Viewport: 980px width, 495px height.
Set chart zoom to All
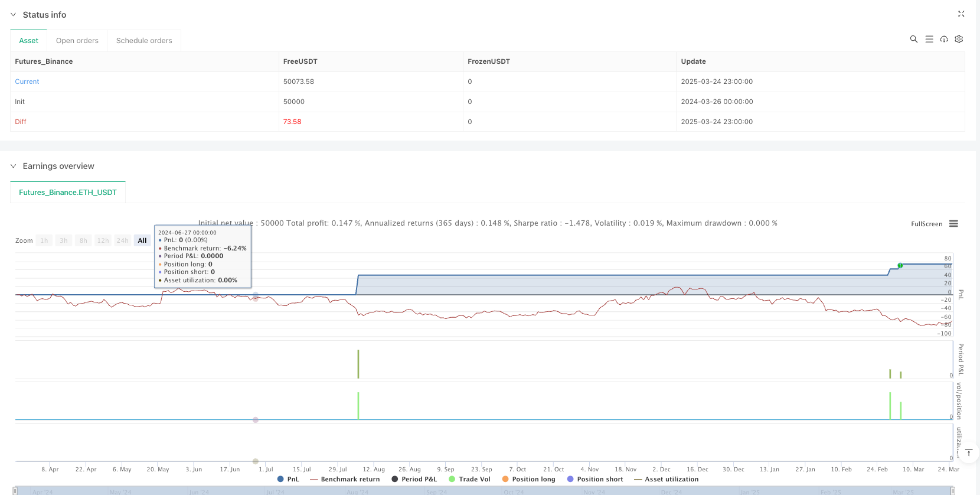coord(142,240)
